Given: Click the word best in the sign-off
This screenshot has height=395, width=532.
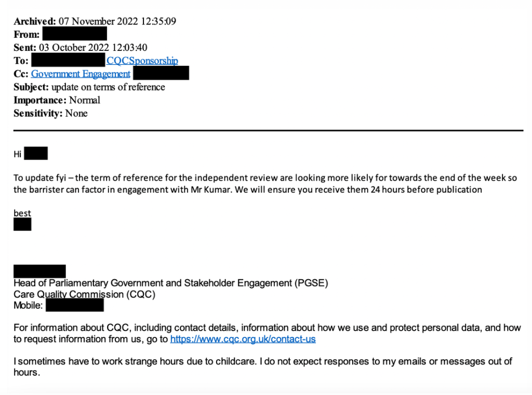Looking at the screenshot, I should coord(22,213).
